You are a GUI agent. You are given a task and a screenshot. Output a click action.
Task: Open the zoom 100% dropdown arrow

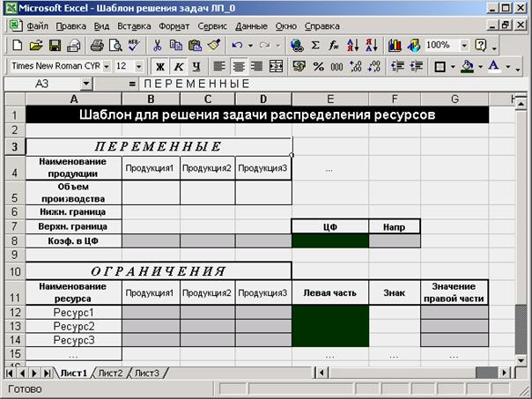pos(464,45)
